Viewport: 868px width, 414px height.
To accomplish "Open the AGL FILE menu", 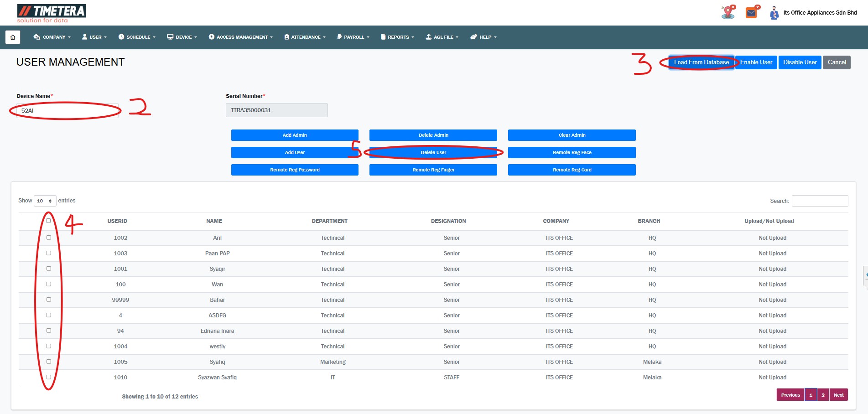I will pos(442,37).
